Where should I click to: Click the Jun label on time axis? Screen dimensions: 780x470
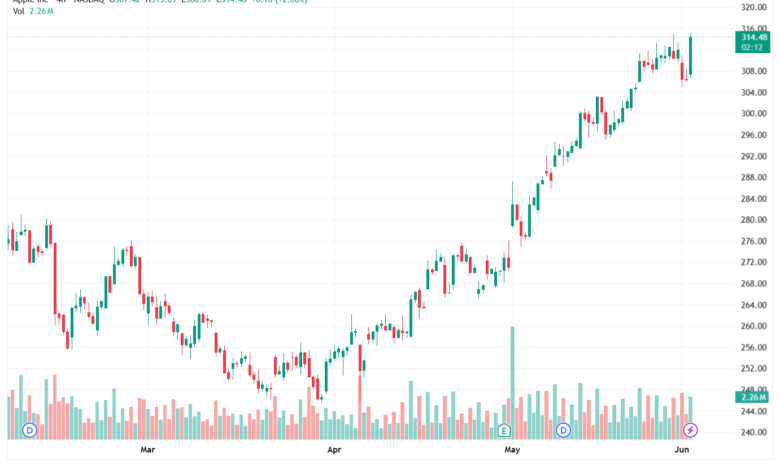pos(682,450)
